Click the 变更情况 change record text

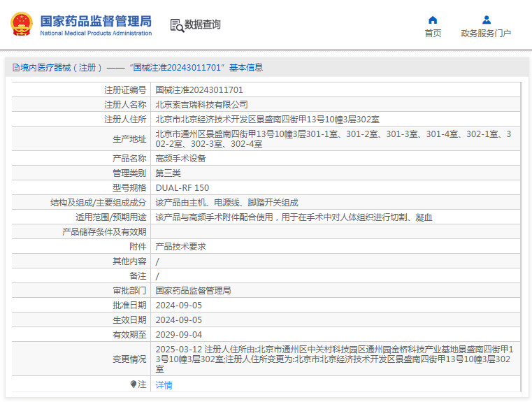(334, 359)
